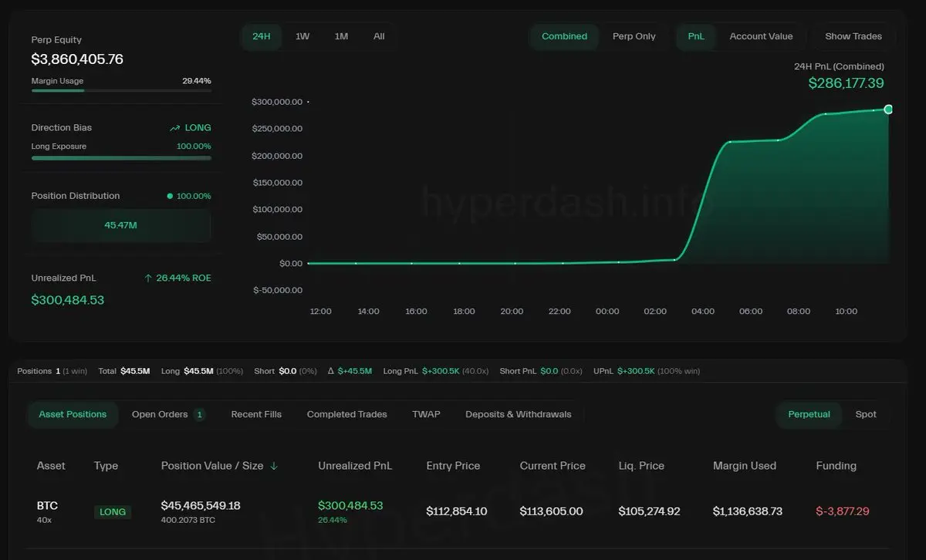Sort by Position Value / Size arrow

point(274,466)
